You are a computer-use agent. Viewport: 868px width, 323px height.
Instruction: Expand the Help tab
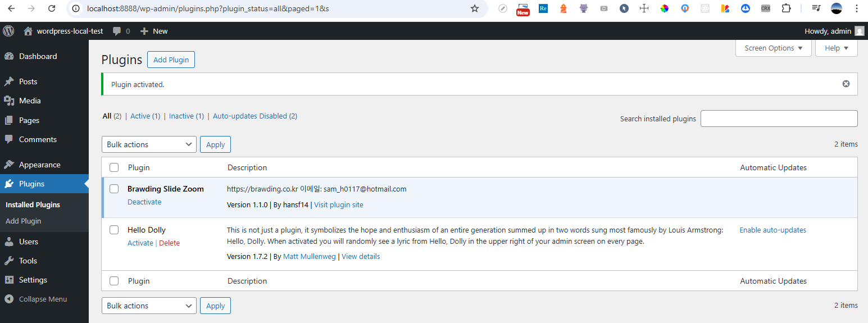click(x=836, y=48)
